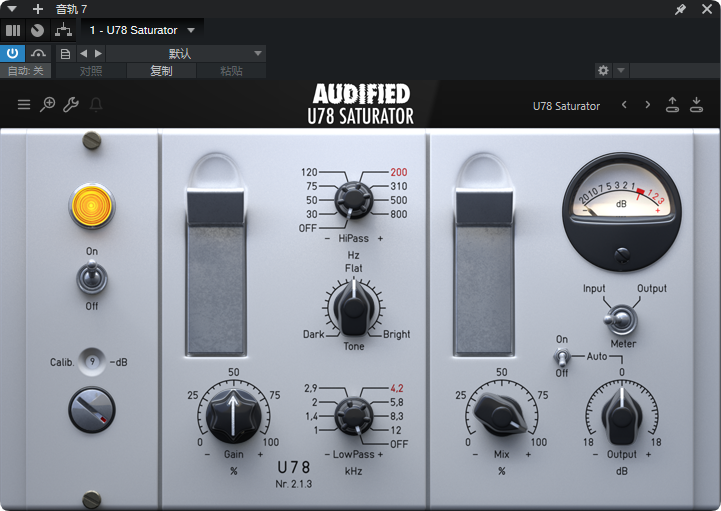
Task: Select HiPass 200 Hz position
Action: point(399,172)
